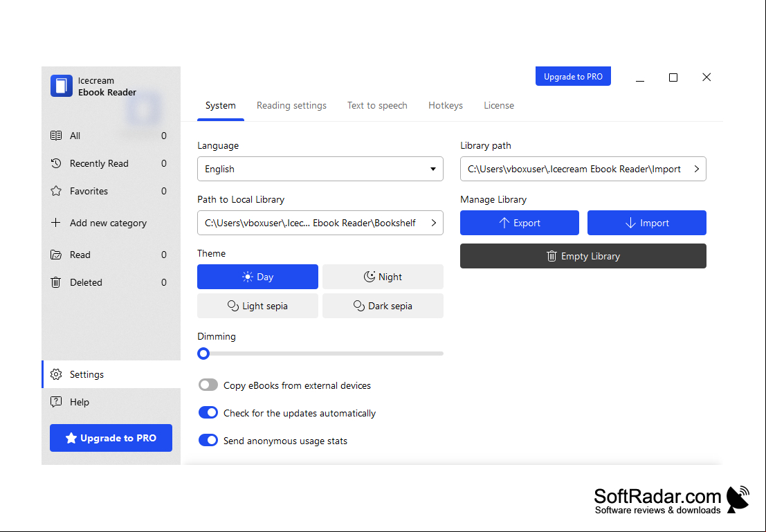Maximize the Icecream Ebook Reader window
The height and width of the screenshot is (532, 766).
673,77
